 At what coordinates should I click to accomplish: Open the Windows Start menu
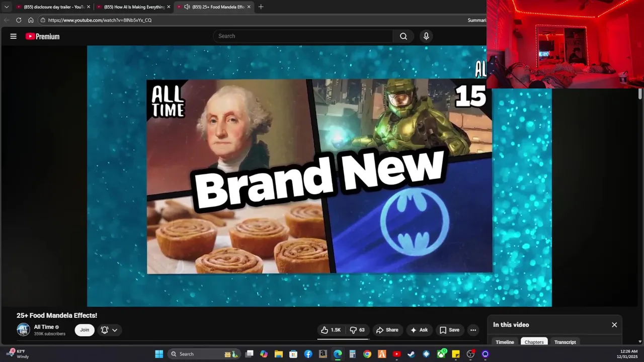click(x=159, y=354)
